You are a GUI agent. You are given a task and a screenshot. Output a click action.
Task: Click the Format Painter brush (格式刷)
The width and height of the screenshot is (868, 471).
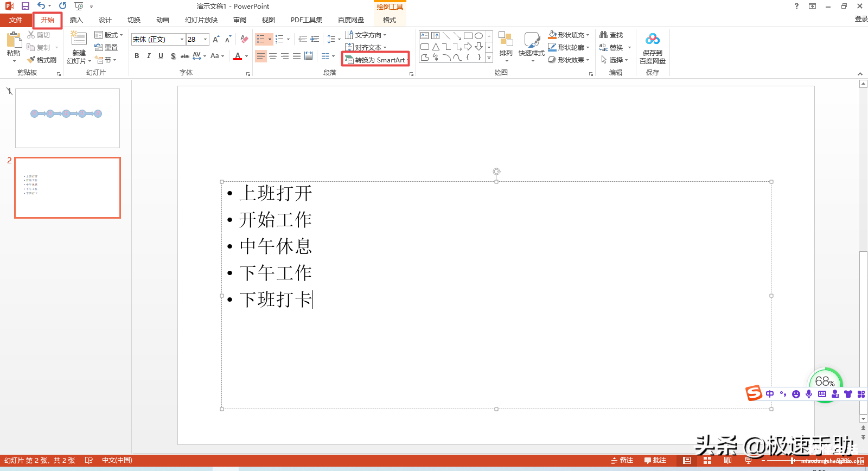(42, 60)
